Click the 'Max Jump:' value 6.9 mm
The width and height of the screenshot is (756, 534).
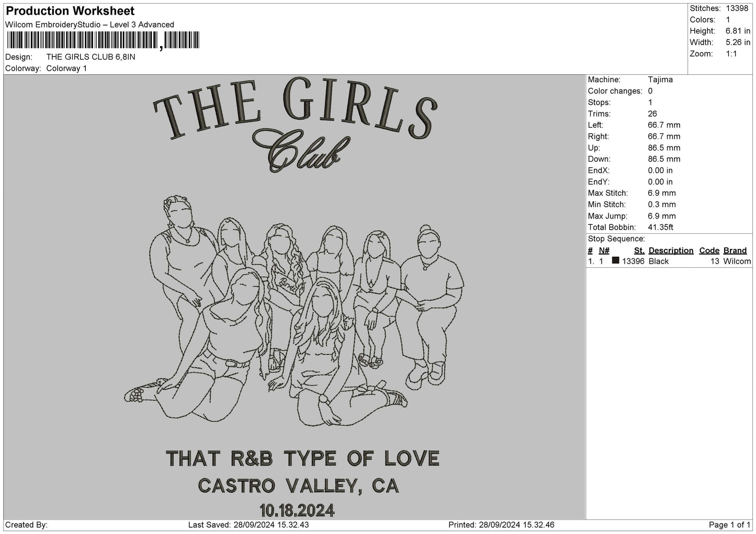point(662,216)
